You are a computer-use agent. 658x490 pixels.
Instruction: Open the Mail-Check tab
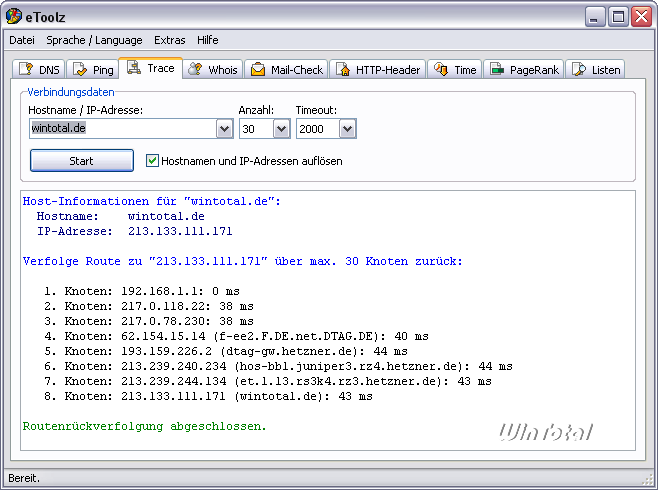click(x=286, y=69)
